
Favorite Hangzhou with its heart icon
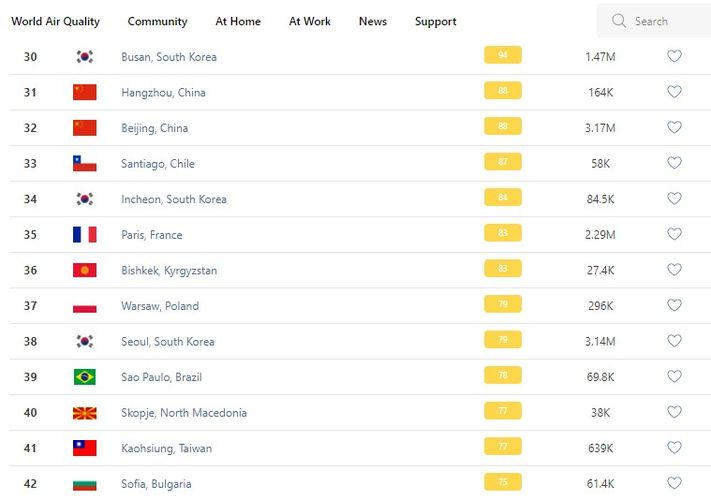[674, 92]
